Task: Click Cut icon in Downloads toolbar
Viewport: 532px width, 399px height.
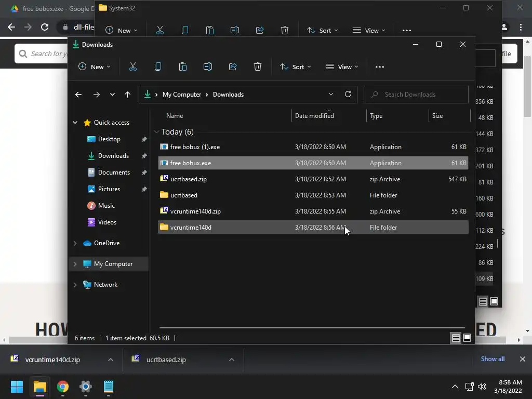Action: [x=132, y=67]
